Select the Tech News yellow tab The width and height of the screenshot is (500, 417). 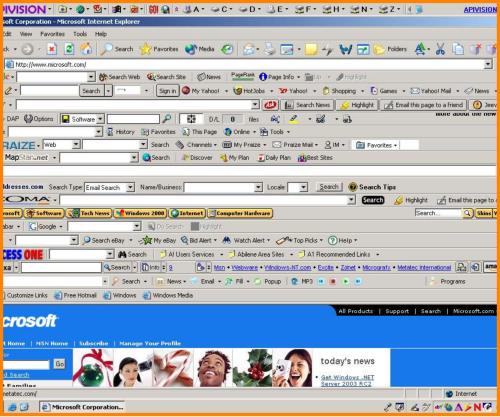tap(89, 213)
